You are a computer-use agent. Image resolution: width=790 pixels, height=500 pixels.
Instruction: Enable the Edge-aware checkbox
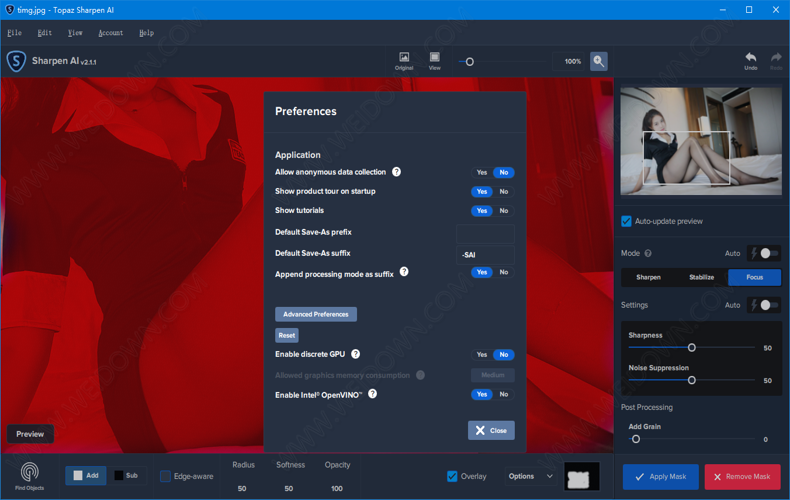pyautogui.click(x=166, y=476)
